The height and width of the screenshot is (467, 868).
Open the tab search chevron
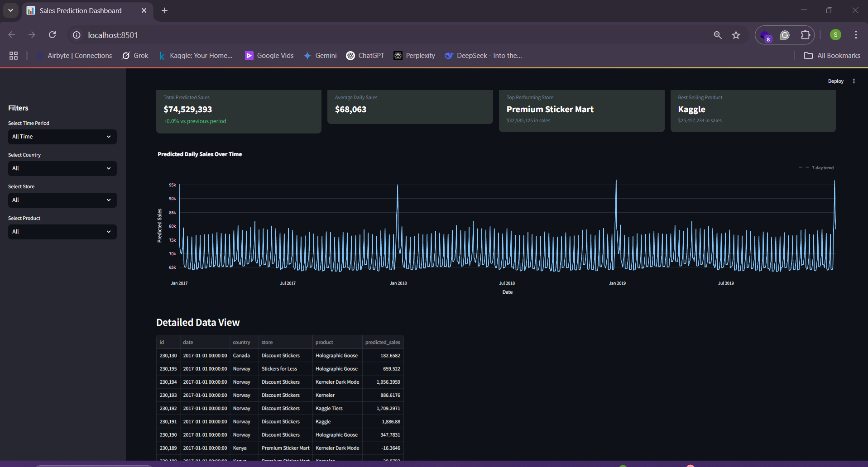tap(10, 10)
